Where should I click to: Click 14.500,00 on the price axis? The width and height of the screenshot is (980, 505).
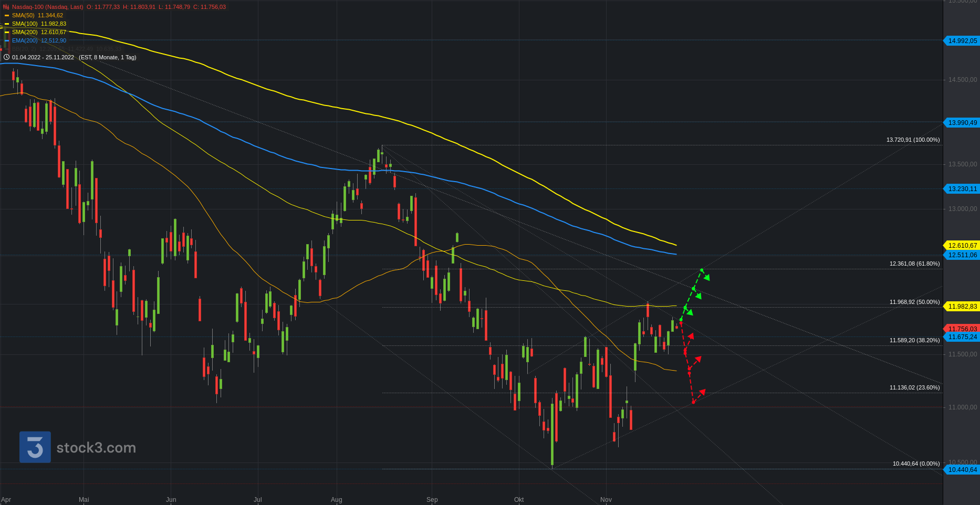[962, 80]
